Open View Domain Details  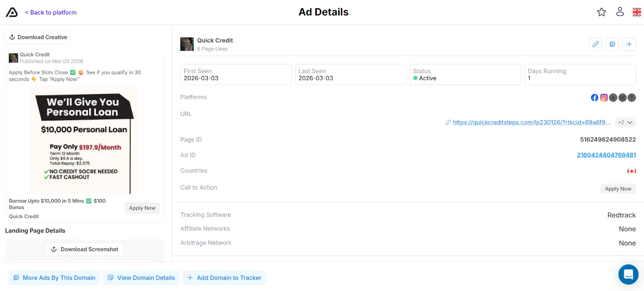pyautogui.click(x=141, y=278)
